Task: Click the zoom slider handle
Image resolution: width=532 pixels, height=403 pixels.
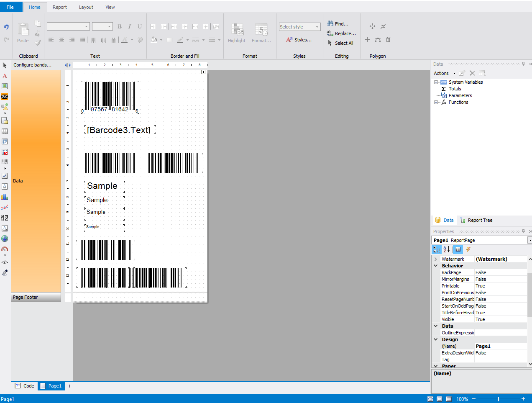Action: coord(498,399)
